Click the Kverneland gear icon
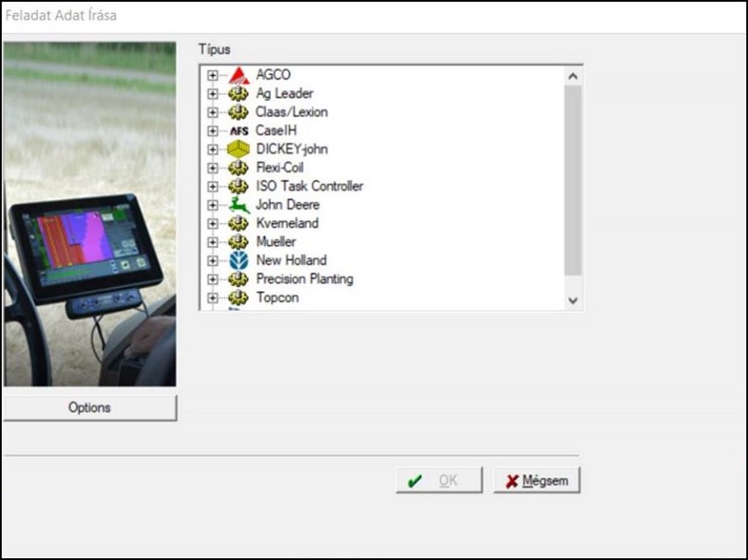This screenshot has width=748, height=560. point(239,224)
